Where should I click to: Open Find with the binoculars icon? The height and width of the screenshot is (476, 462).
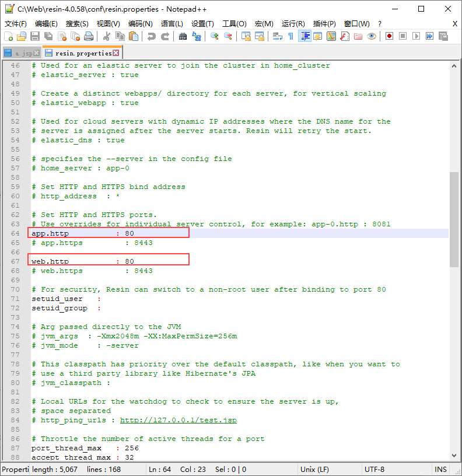(183, 36)
